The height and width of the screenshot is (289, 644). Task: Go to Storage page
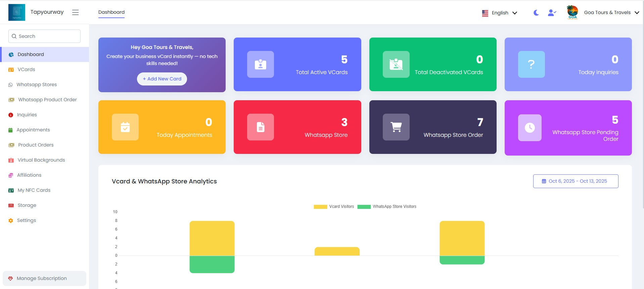coord(44,205)
